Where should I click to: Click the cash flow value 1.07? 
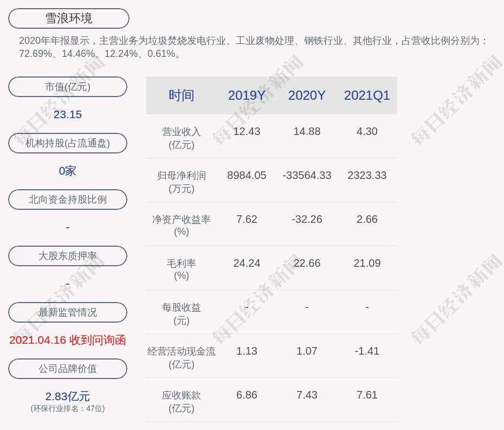(307, 351)
